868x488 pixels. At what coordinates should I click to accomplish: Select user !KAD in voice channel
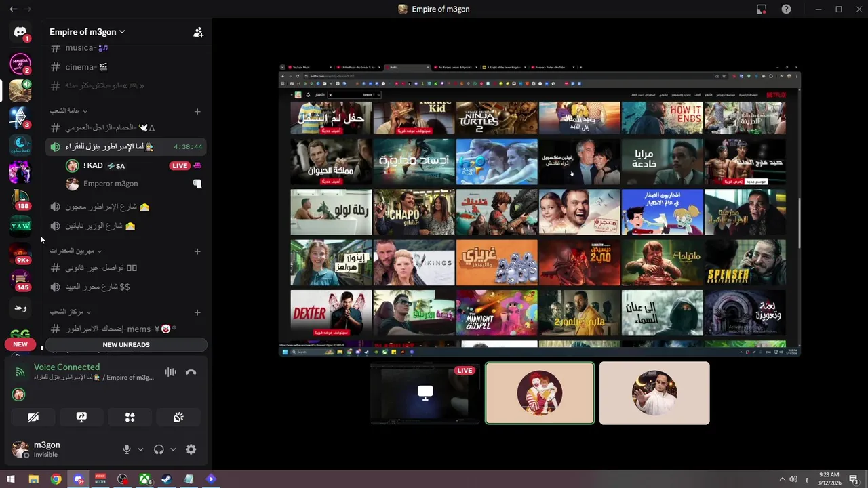(x=134, y=165)
